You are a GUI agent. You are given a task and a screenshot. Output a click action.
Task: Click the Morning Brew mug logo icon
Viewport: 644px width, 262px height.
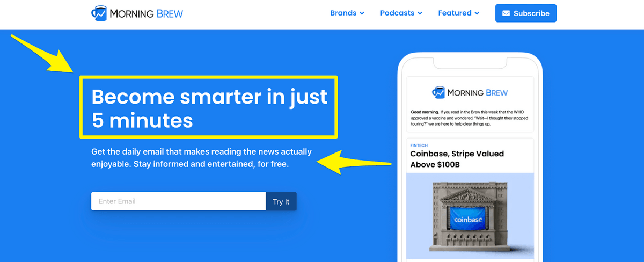[99, 13]
